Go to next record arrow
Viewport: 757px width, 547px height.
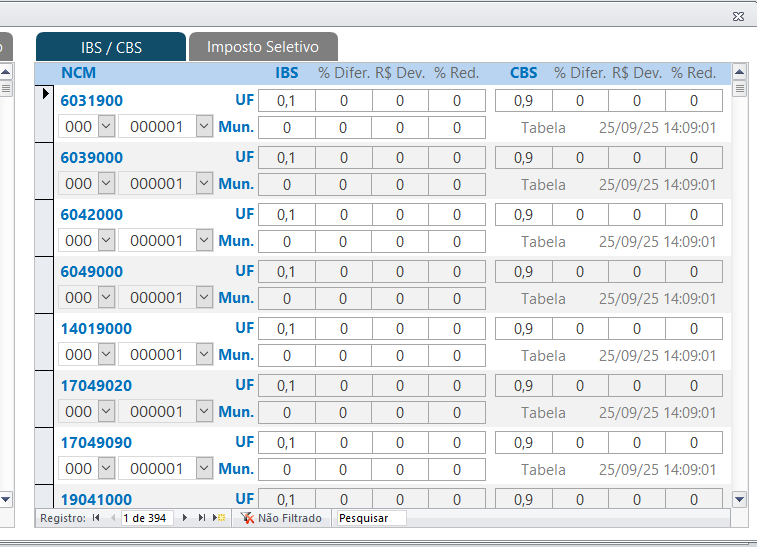(x=185, y=518)
